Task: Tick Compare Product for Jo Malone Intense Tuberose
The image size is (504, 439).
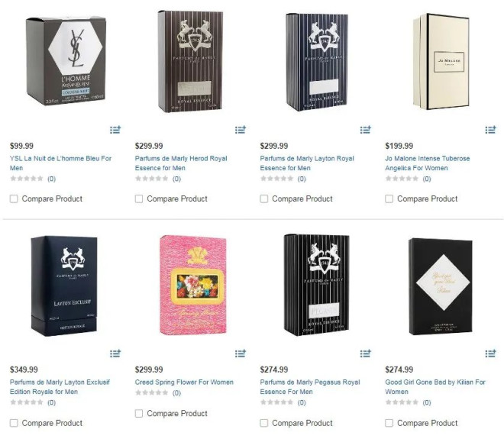Action: (389, 199)
